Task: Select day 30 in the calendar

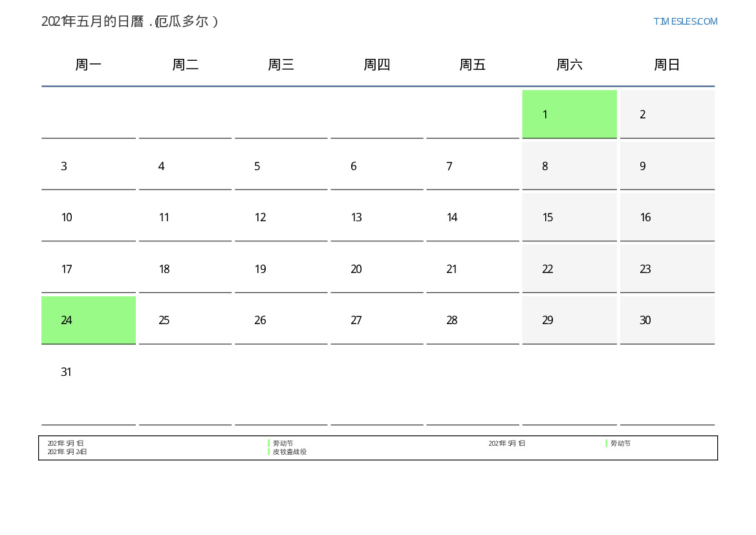Action: coord(667,320)
